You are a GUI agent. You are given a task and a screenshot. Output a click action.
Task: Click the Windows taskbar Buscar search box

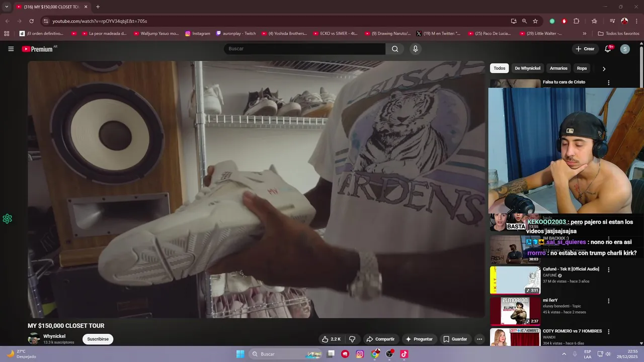(x=285, y=354)
